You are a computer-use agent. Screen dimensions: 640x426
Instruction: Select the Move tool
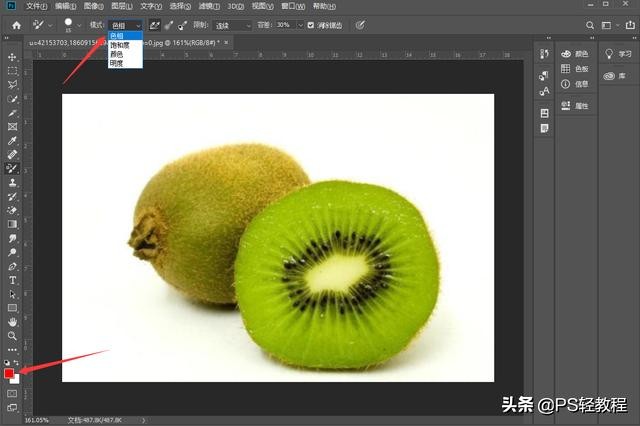[x=12, y=57]
